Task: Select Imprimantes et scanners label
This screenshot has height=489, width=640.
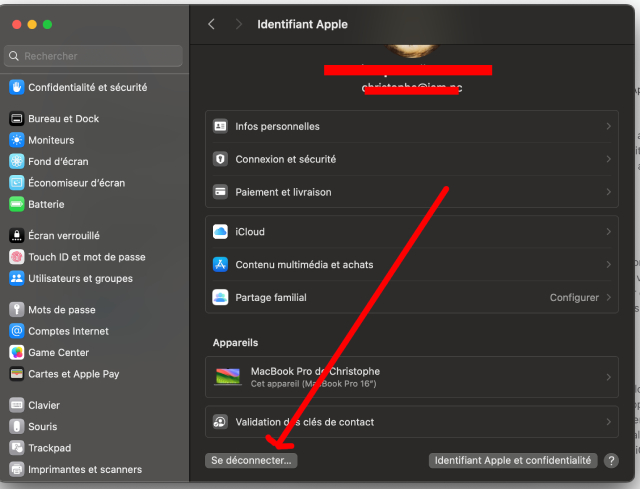Action: [85, 469]
